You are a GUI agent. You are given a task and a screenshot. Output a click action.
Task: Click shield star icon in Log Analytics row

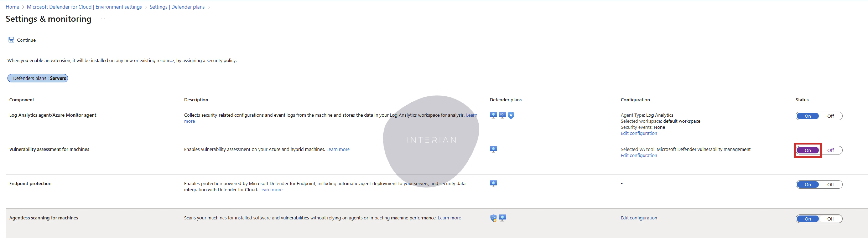pos(511,115)
